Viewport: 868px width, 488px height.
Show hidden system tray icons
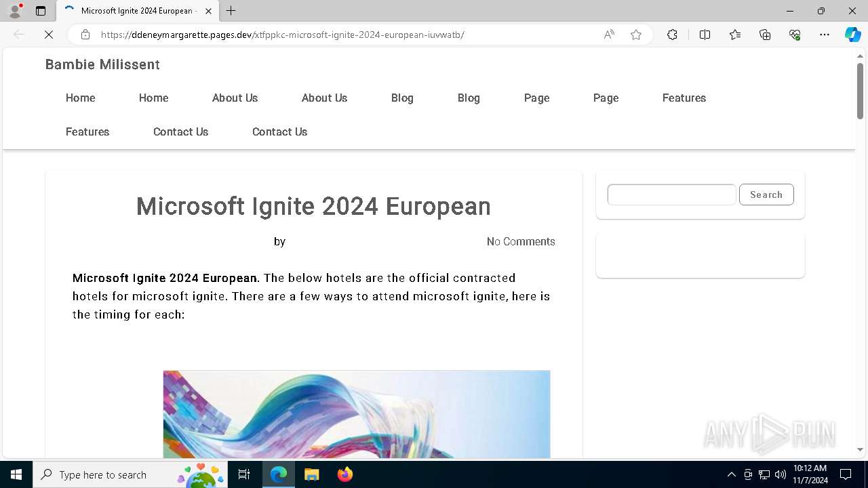[731, 474]
